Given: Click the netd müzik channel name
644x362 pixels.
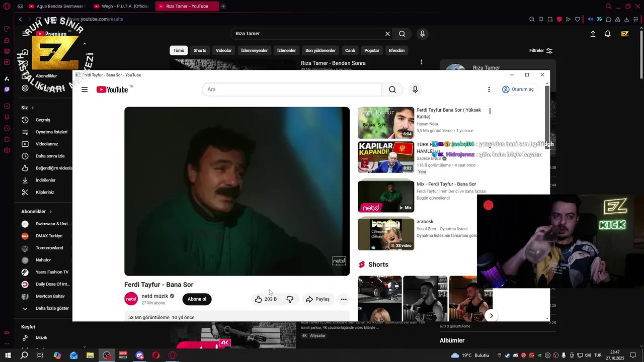Looking at the screenshot, I should [155, 296].
